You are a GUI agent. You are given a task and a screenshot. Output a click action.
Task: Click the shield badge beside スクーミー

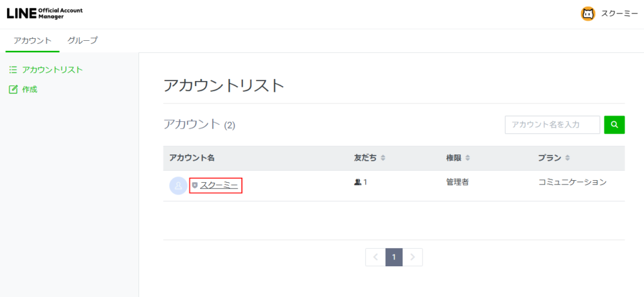click(195, 186)
